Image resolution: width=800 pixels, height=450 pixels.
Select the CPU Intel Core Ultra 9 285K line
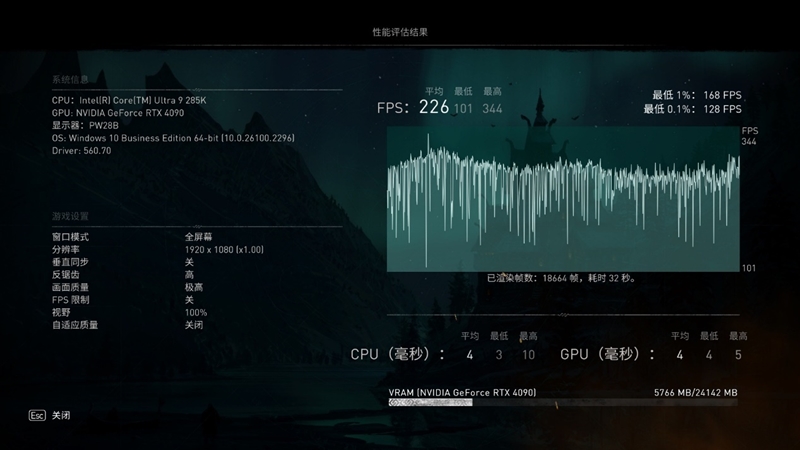click(129, 101)
